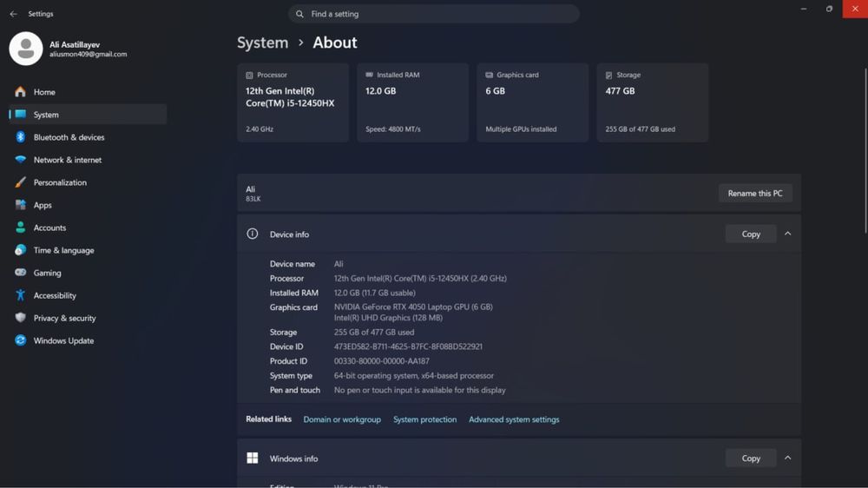The width and height of the screenshot is (868, 488).
Task: Click the Privacy shield icon
Action: (x=21, y=318)
